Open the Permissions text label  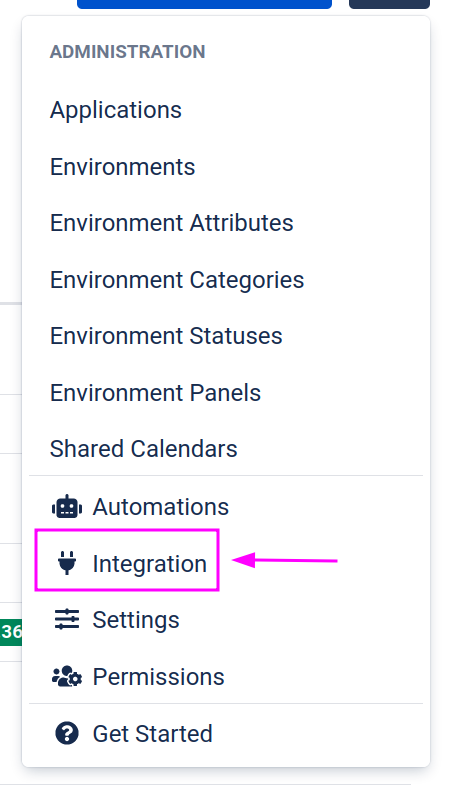[x=159, y=677]
